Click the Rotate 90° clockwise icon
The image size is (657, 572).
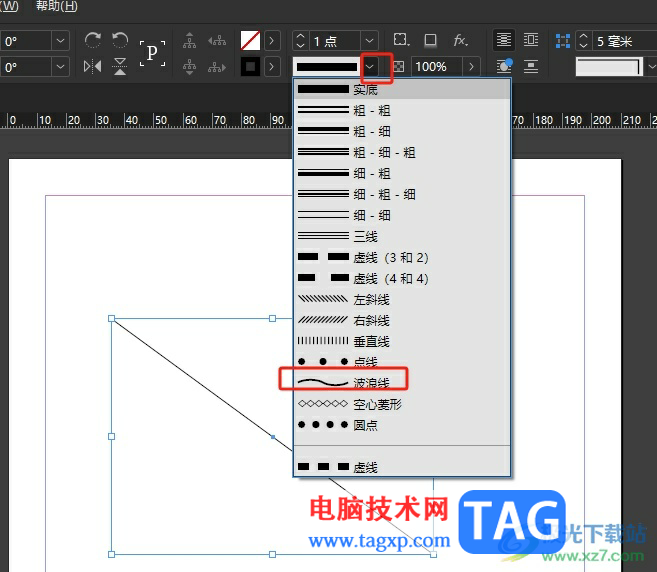coord(93,41)
